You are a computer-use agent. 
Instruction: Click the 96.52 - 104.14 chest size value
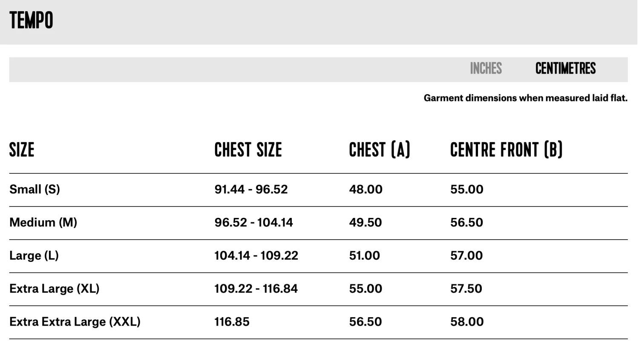(253, 223)
